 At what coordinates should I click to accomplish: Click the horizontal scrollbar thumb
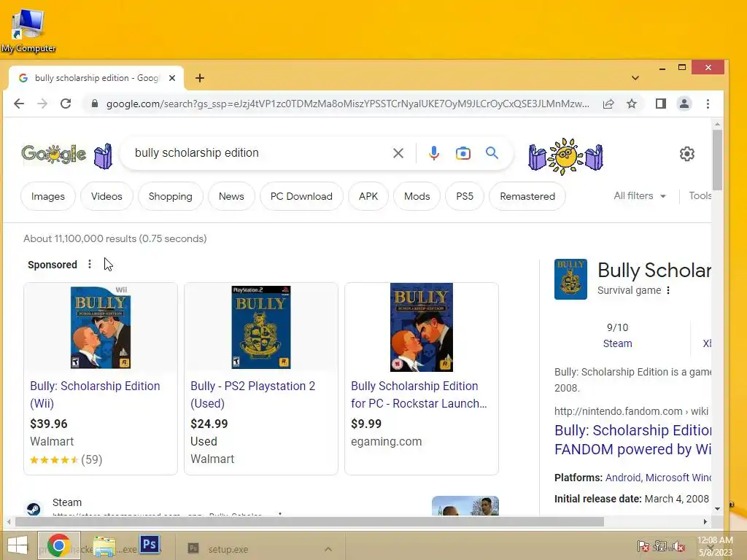point(309,522)
